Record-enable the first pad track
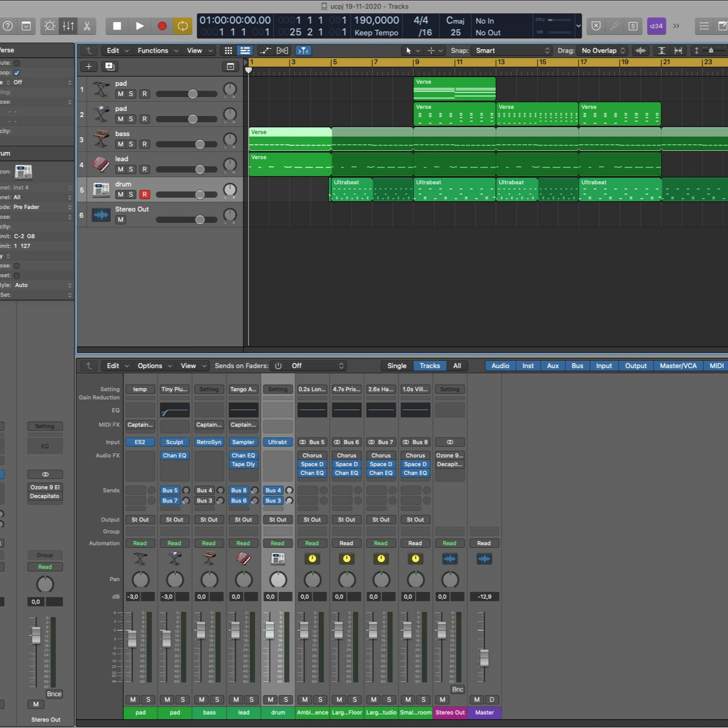The image size is (728, 728). (x=144, y=94)
